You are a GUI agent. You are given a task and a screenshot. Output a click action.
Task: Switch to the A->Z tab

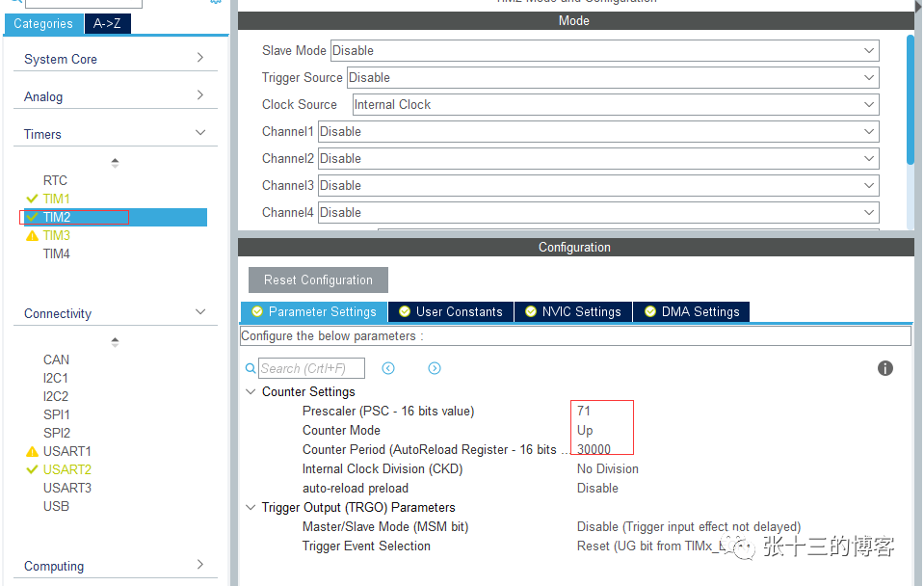(107, 23)
